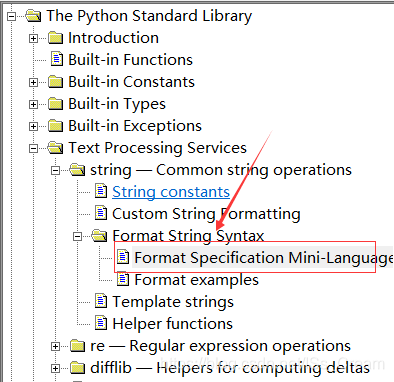
Task: Click the Built-in Types folder icon
Action: [55, 104]
